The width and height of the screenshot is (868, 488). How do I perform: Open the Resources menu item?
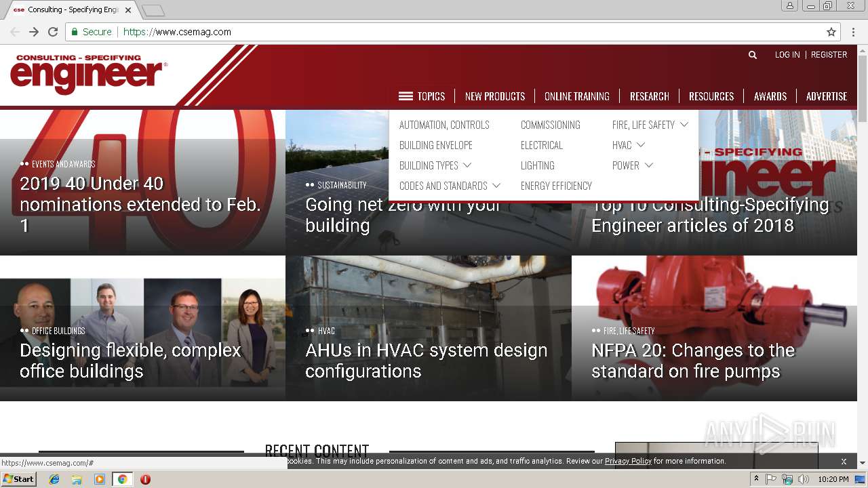click(x=711, y=96)
